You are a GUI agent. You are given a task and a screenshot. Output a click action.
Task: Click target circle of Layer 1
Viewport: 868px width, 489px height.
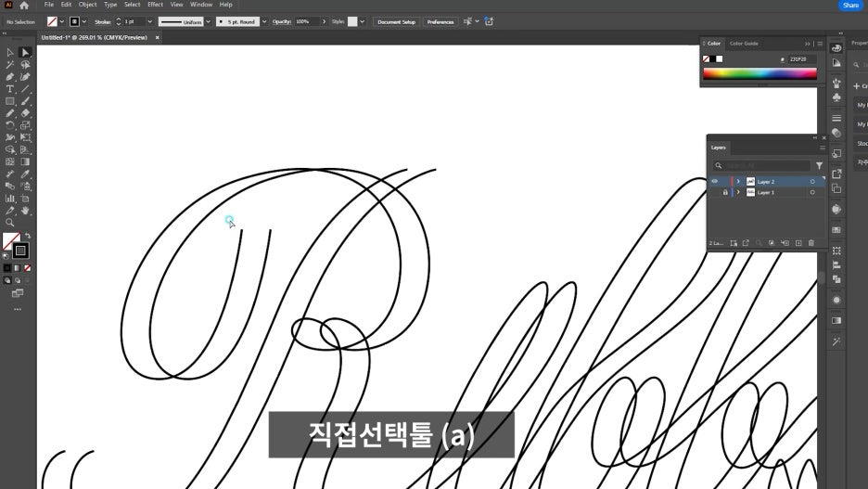coord(812,192)
